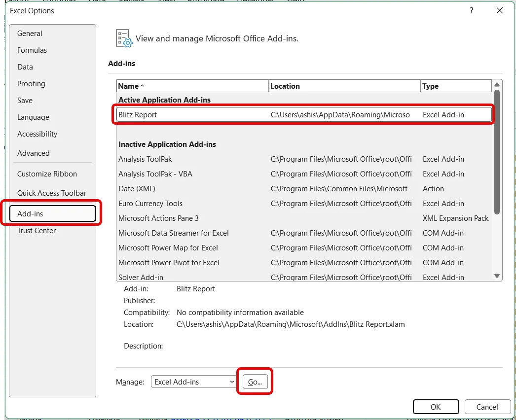Click the add-ins list scroll down arrow

coord(497,276)
